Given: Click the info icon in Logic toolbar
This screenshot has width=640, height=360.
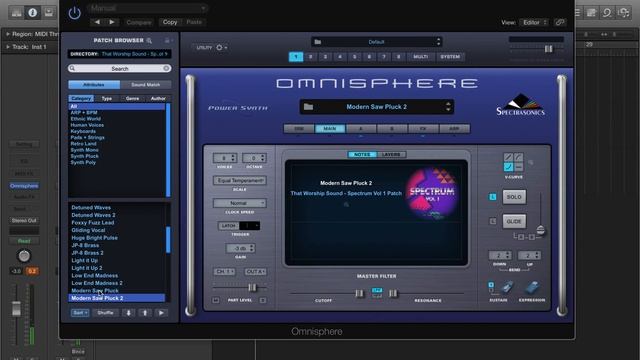Looking at the screenshot, I should tap(32, 13).
